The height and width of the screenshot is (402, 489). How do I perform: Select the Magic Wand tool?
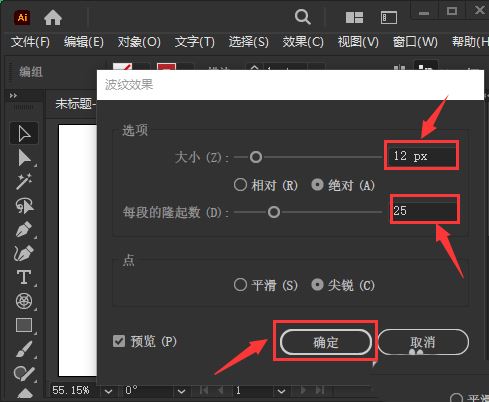coord(24,181)
